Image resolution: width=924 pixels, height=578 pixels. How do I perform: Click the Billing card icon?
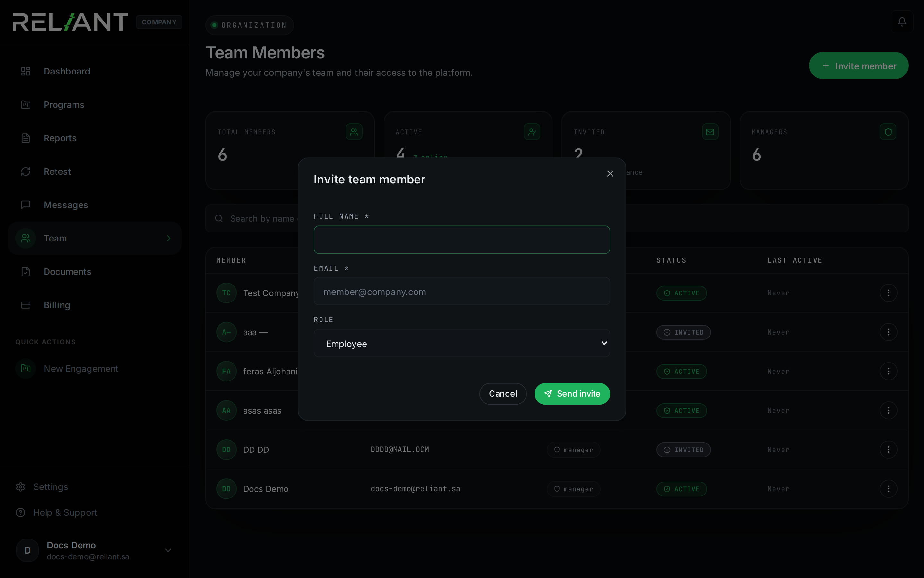click(26, 305)
